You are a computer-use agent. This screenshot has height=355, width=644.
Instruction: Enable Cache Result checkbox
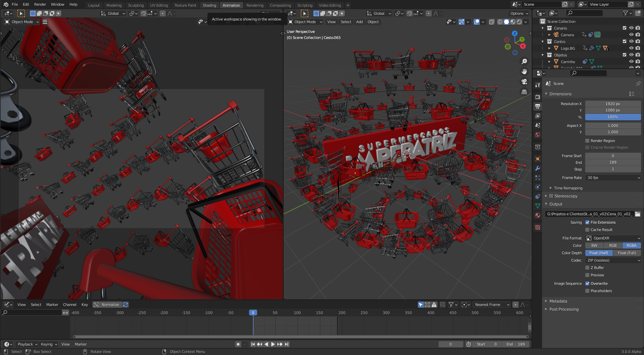587,230
